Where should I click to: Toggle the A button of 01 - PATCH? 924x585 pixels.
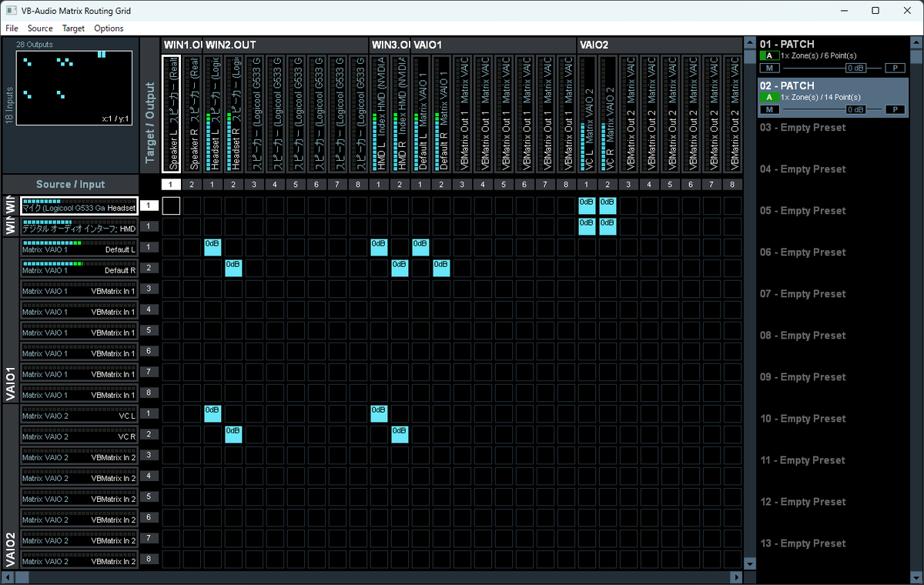point(769,55)
